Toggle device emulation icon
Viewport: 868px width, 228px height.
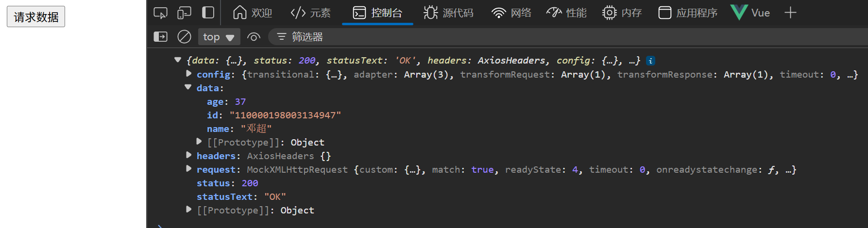pyautogui.click(x=184, y=13)
